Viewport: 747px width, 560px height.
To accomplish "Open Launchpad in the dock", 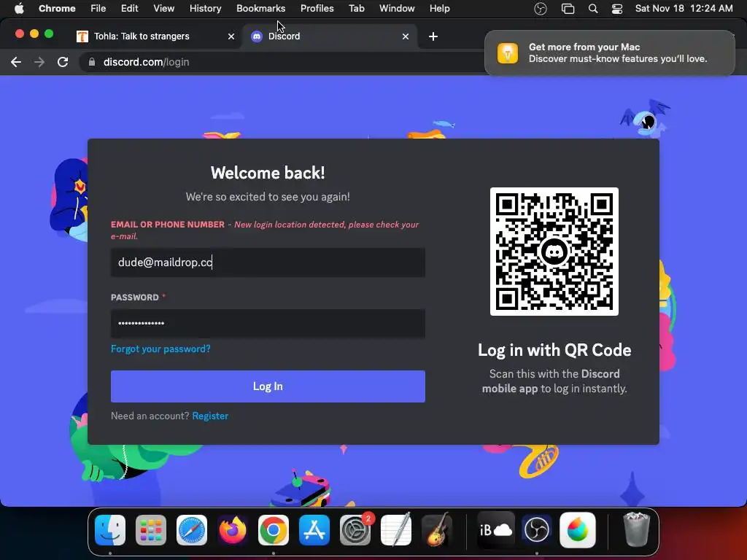I will pyautogui.click(x=151, y=530).
